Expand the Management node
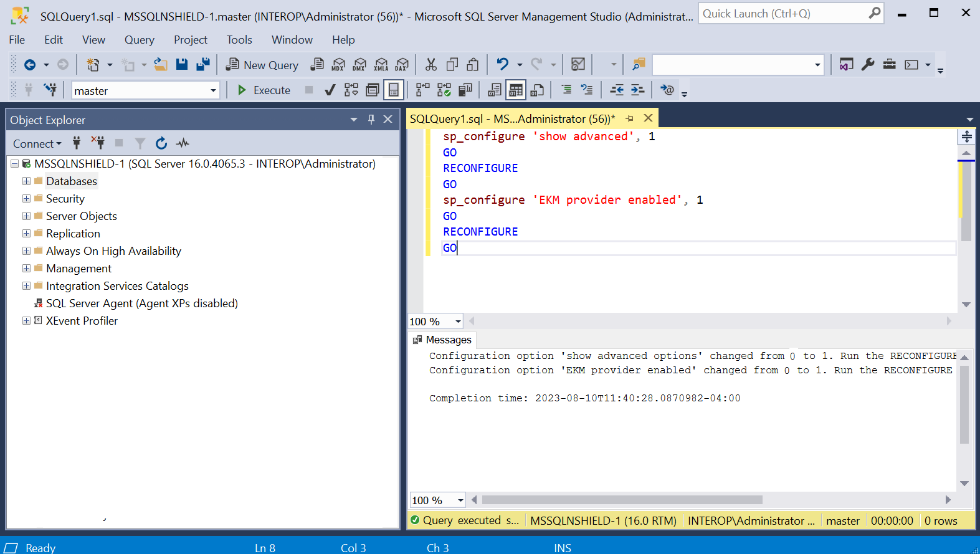Viewport: 980px width, 554px height. pyautogui.click(x=26, y=269)
